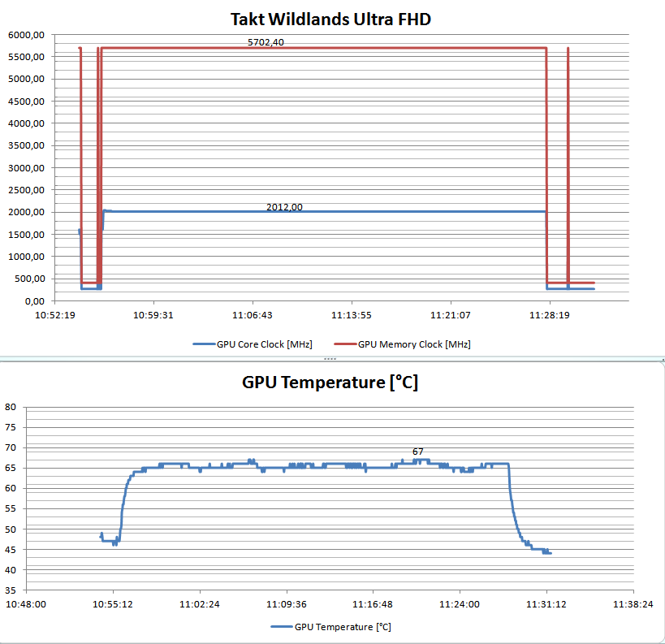Viewport: 665px width, 644px height.
Task: Click the blue line swatch in the core clock legend
Action: coord(204,344)
